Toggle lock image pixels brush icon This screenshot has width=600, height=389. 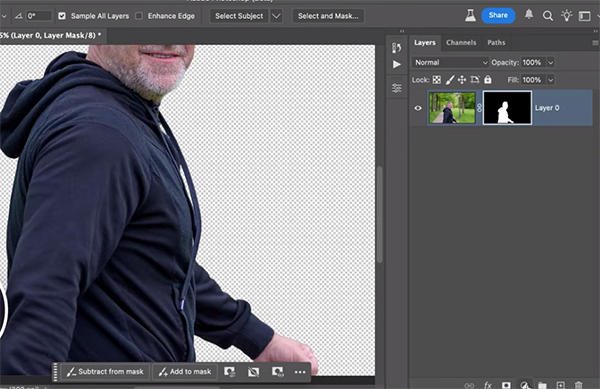click(x=450, y=80)
